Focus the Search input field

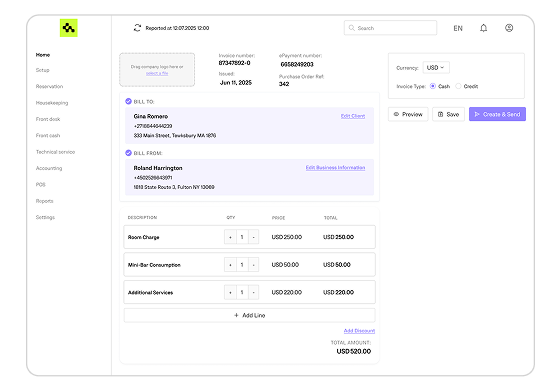pyautogui.click(x=390, y=28)
